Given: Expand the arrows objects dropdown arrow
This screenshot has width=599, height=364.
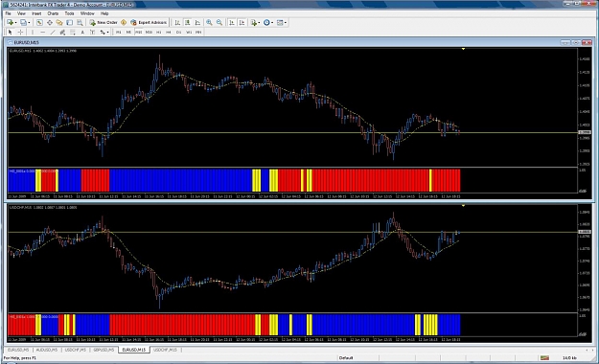Looking at the screenshot, I should (x=107, y=32).
